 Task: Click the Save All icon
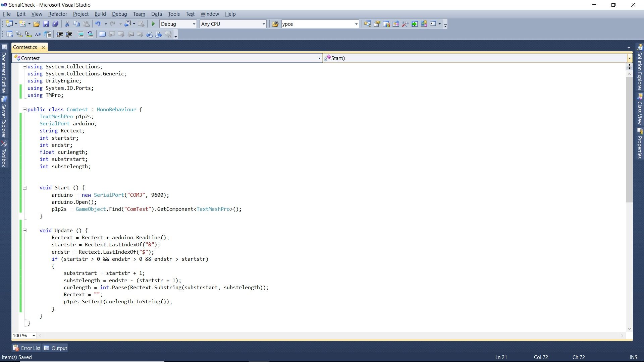tap(55, 23)
